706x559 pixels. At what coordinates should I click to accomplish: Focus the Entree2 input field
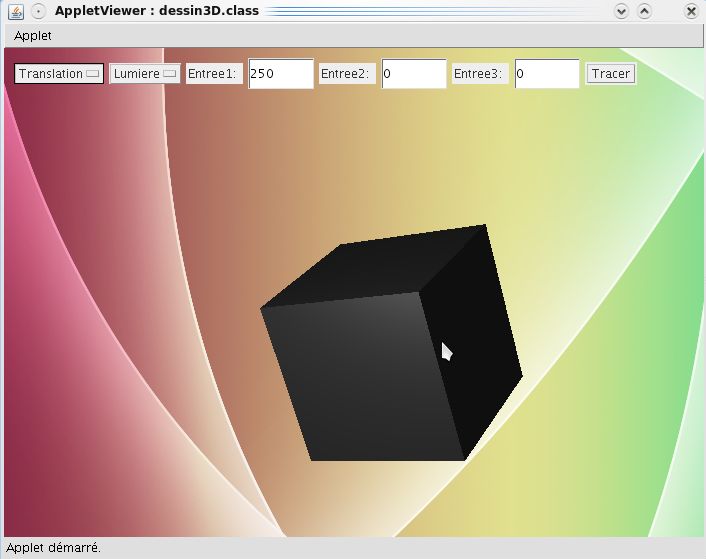point(414,73)
